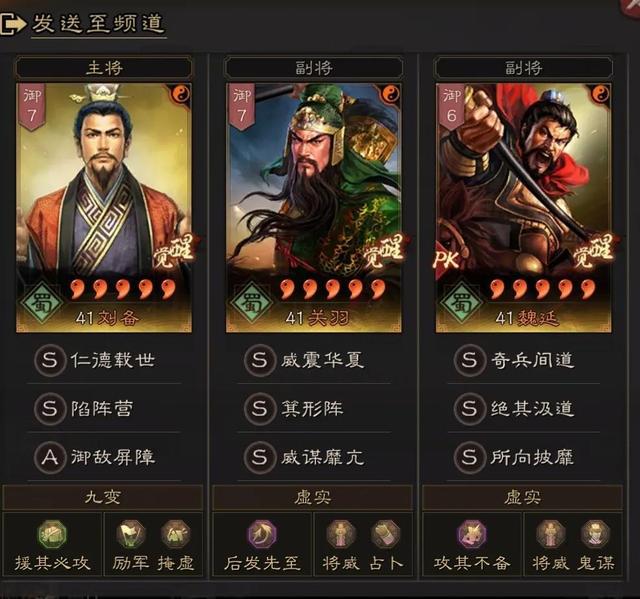
Task: Click 发送至频道 link
Action: (x=99, y=23)
